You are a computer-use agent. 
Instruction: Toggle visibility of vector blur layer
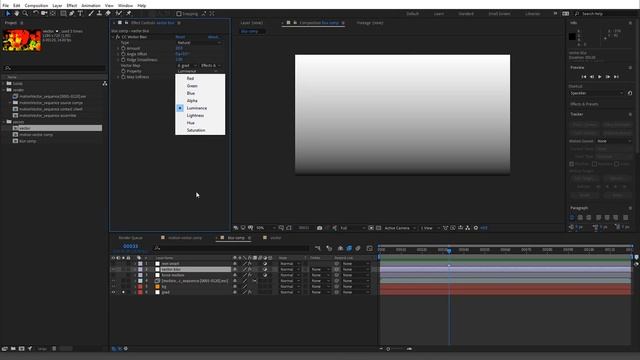[x=113, y=269]
